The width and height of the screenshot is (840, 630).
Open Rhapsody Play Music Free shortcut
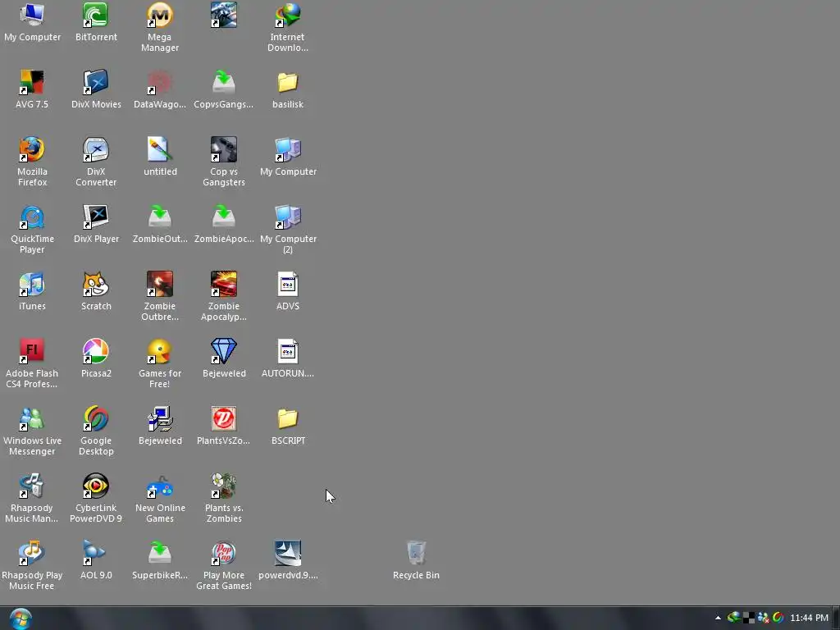pyautogui.click(x=32, y=565)
